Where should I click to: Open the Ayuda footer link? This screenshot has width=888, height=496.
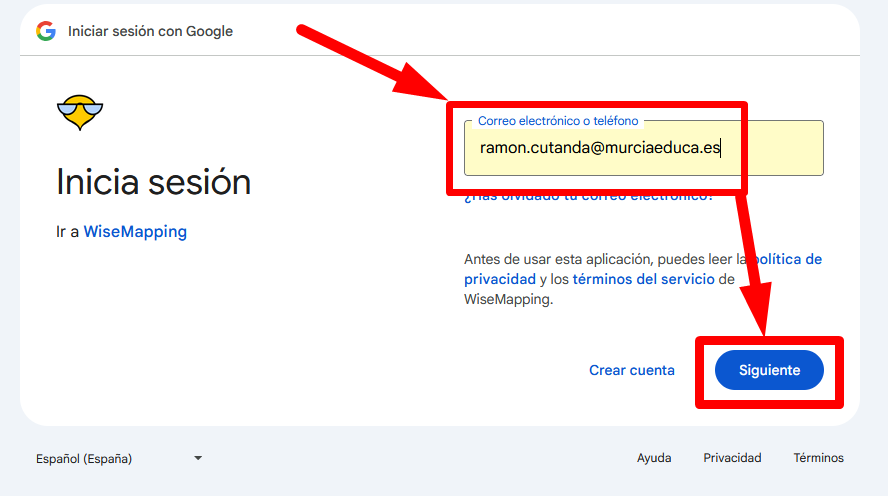(654, 457)
